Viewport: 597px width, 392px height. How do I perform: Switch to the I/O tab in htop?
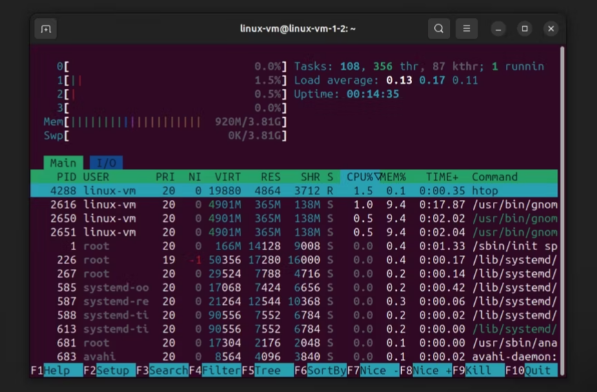(x=106, y=163)
